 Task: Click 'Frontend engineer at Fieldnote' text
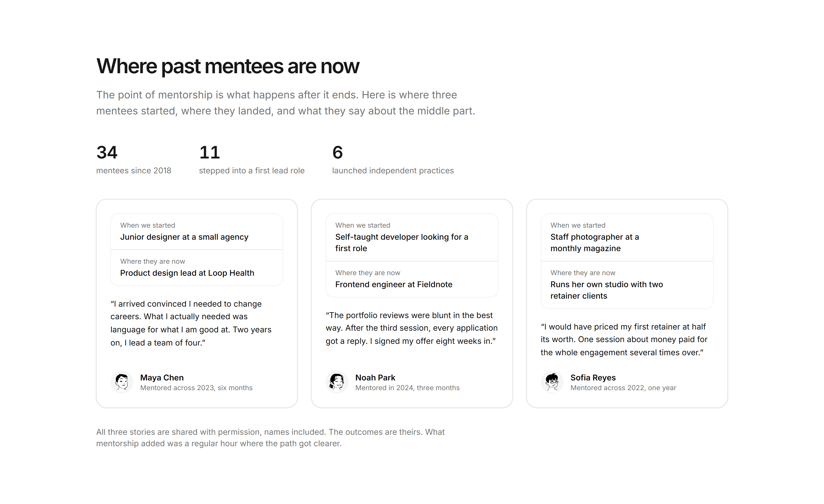(394, 284)
